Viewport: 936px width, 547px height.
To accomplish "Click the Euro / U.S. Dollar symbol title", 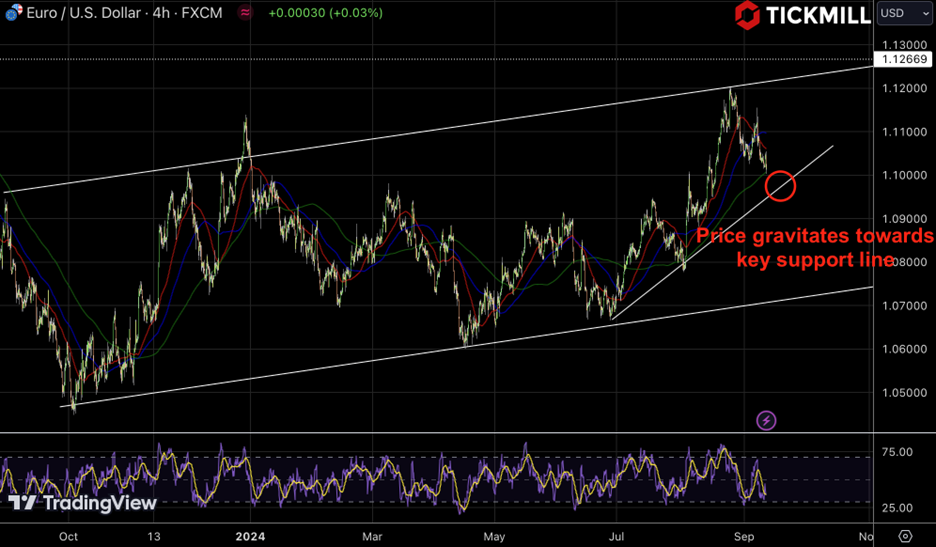I will coord(84,13).
